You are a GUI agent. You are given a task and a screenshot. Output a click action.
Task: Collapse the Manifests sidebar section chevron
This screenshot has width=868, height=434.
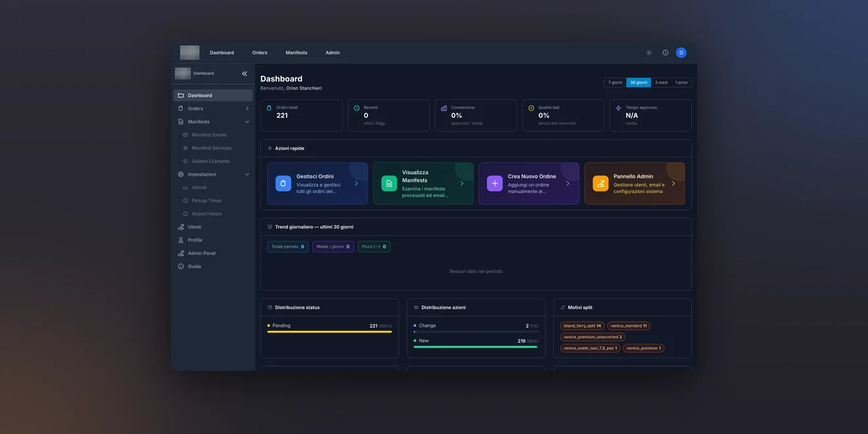point(247,122)
